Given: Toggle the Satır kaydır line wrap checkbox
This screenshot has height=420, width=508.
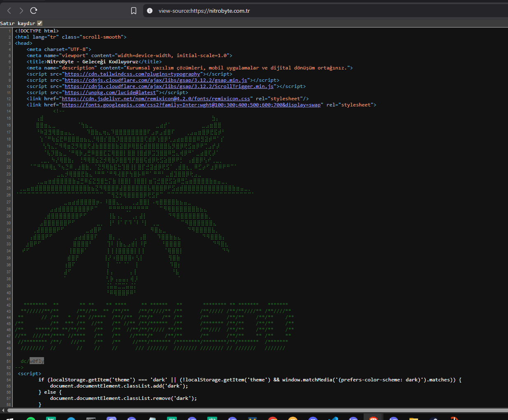Looking at the screenshot, I should [x=39, y=23].
